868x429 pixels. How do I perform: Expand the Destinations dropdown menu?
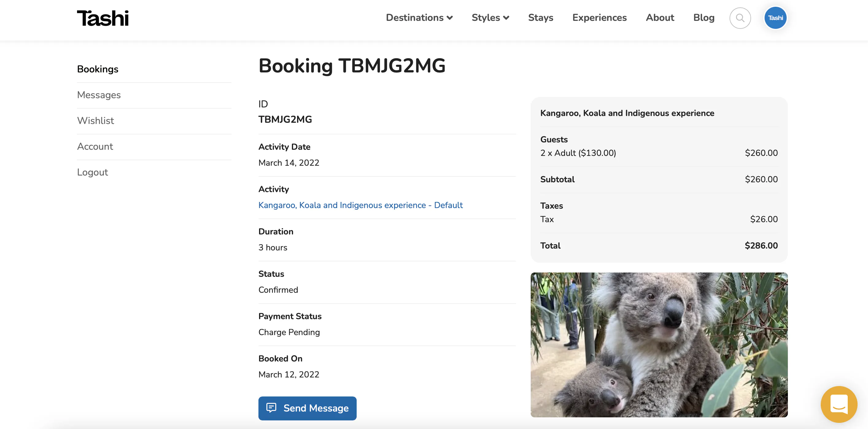pyautogui.click(x=419, y=17)
